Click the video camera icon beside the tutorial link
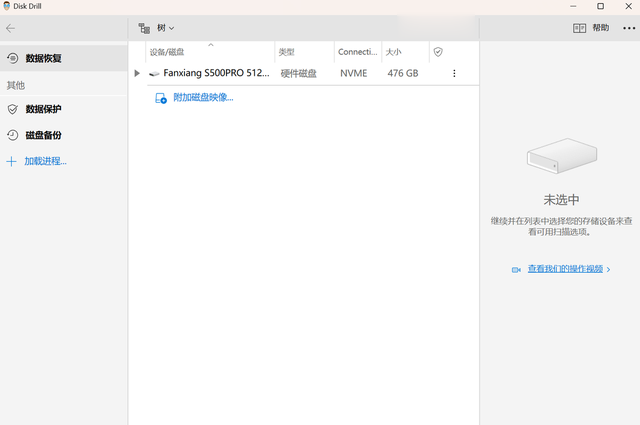This screenshot has height=425, width=640. [x=516, y=269]
